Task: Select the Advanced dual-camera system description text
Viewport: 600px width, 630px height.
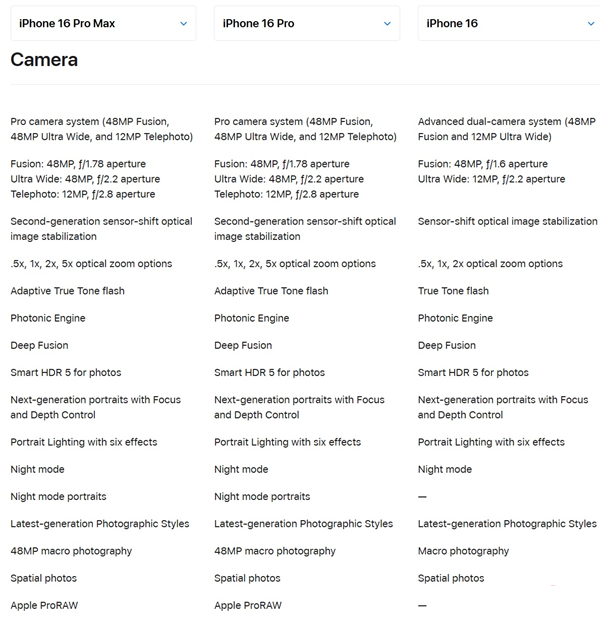Action: point(506,129)
